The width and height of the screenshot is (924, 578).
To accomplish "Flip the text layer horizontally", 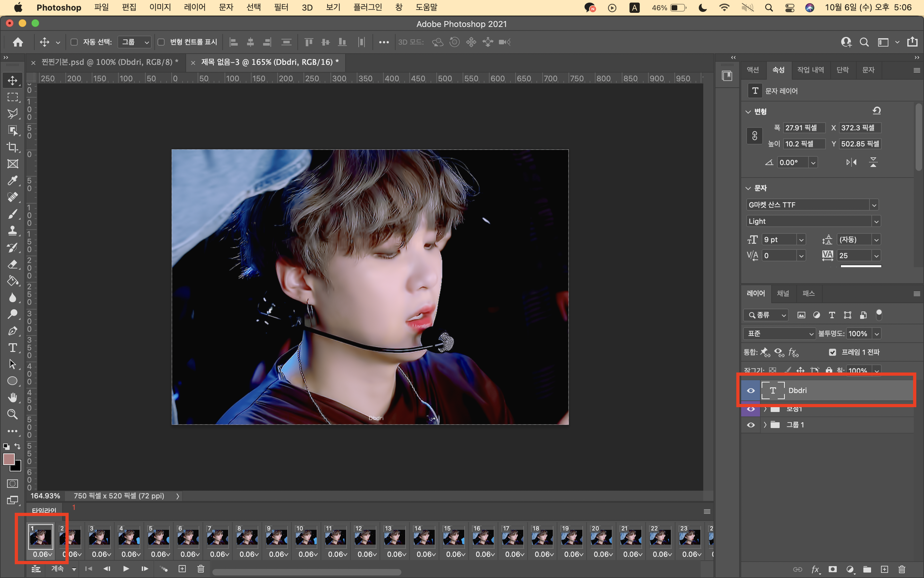I will 851,162.
